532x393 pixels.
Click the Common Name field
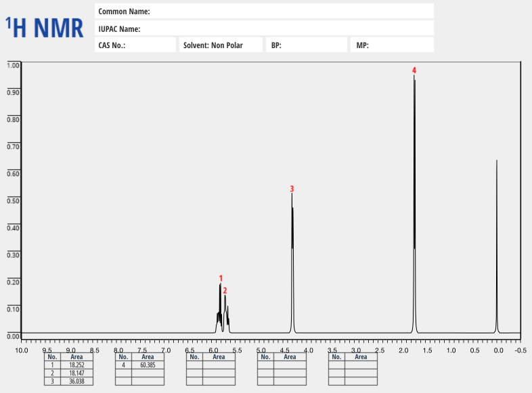point(264,12)
